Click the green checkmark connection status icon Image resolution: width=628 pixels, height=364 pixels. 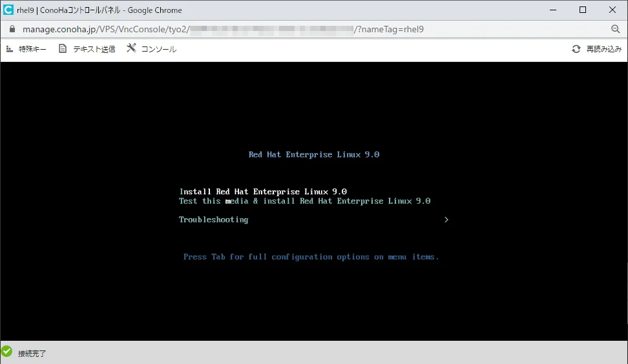point(7,352)
